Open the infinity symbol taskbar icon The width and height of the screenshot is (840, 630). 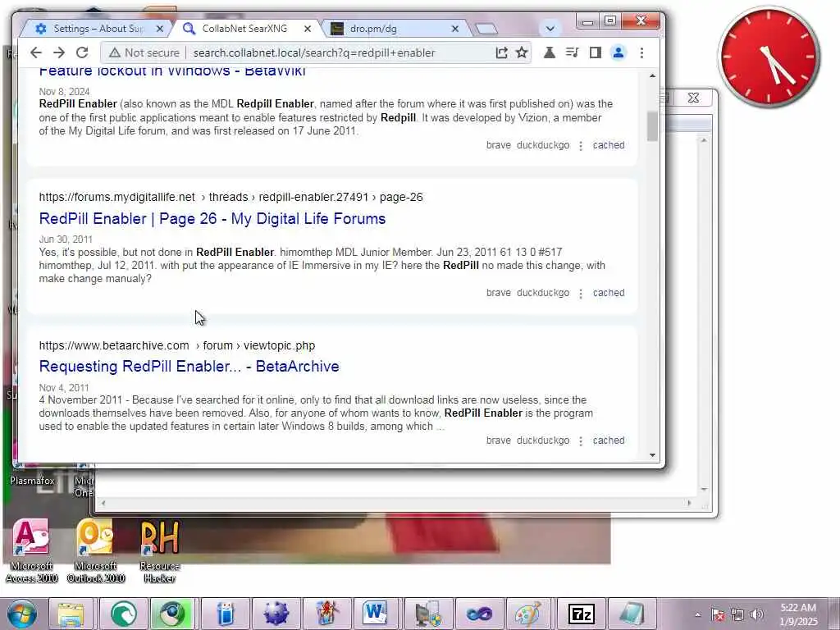click(479, 614)
